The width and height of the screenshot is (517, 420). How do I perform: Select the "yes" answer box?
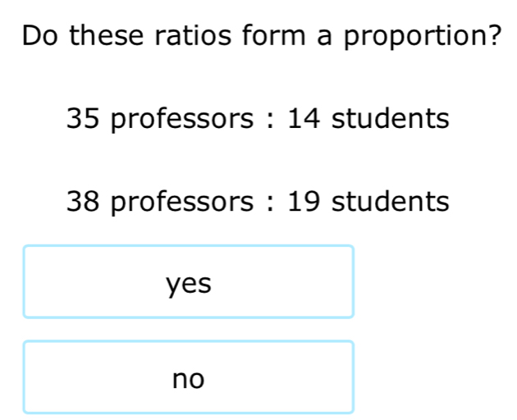coord(189,282)
